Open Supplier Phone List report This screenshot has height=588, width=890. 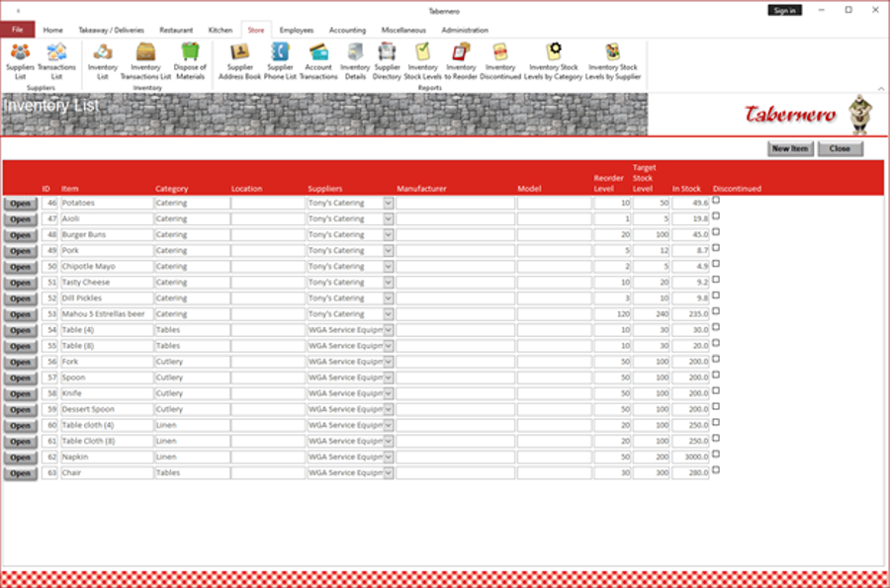(280, 61)
